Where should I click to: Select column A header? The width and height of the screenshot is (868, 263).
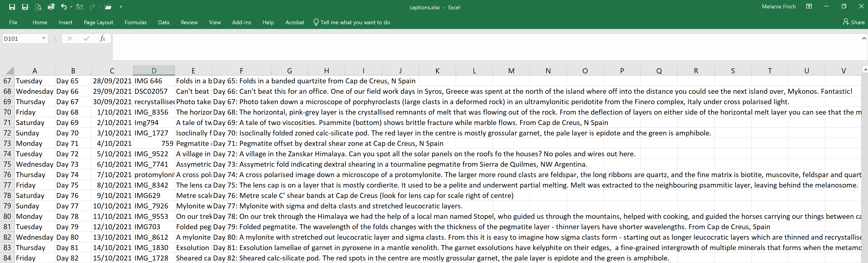(35, 71)
